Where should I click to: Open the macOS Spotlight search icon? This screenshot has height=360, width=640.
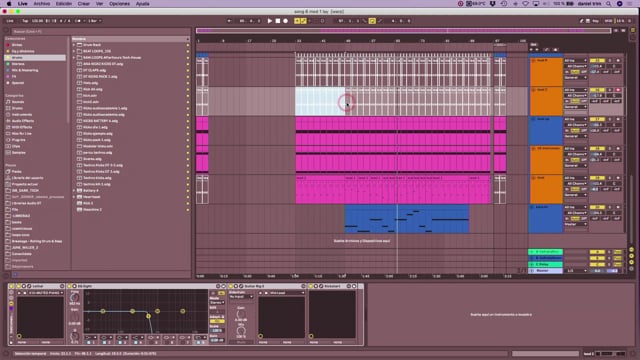point(609,4)
